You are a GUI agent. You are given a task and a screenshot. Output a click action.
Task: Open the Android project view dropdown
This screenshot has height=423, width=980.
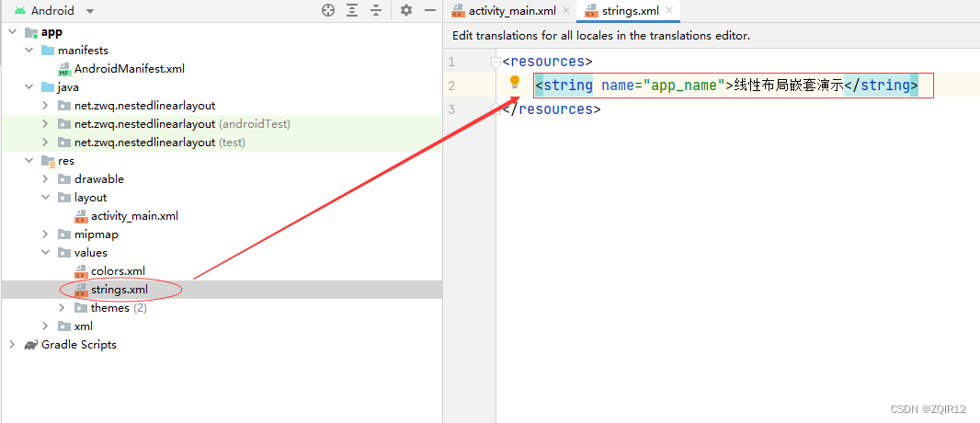tap(89, 11)
